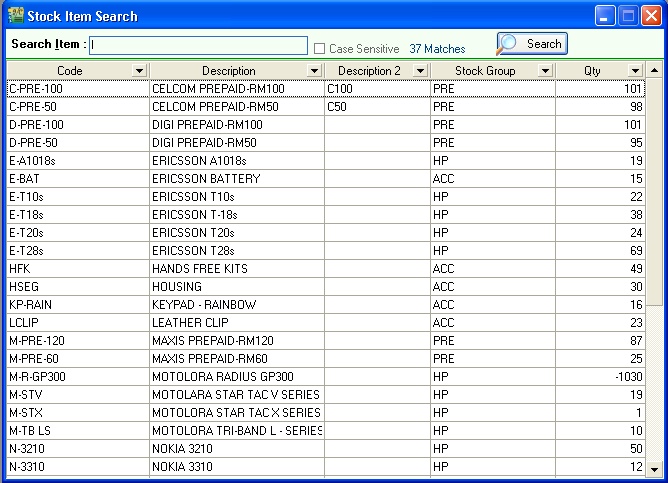Select the M-PRE-60 code cell
Screen dimensions: 668x483
tap(78, 359)
